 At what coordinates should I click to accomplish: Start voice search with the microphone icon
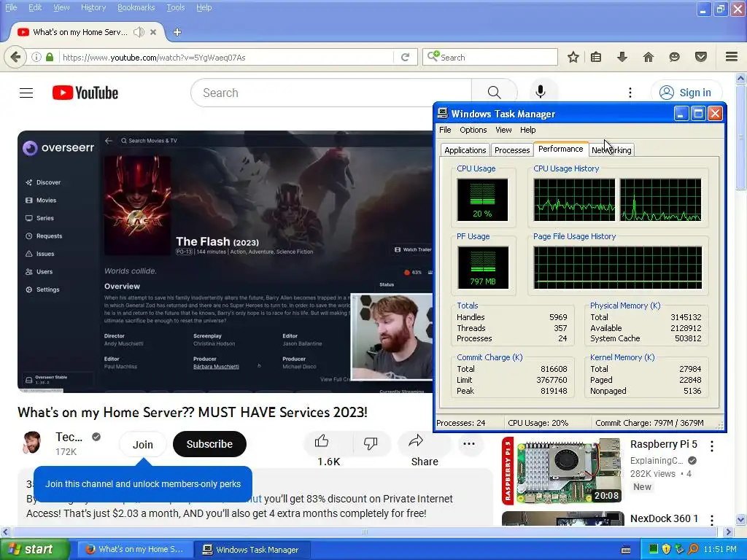(541, 92)
